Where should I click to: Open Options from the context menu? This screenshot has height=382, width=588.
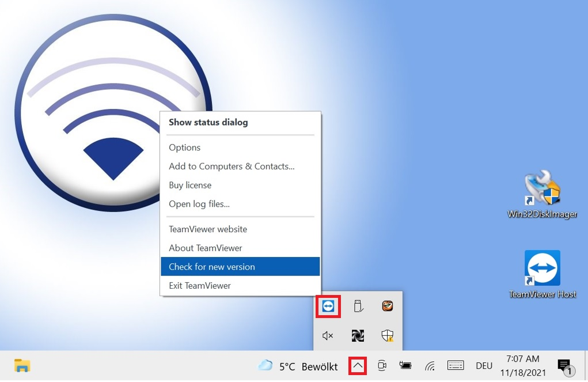pyautogui.click(x=240, y=147)
